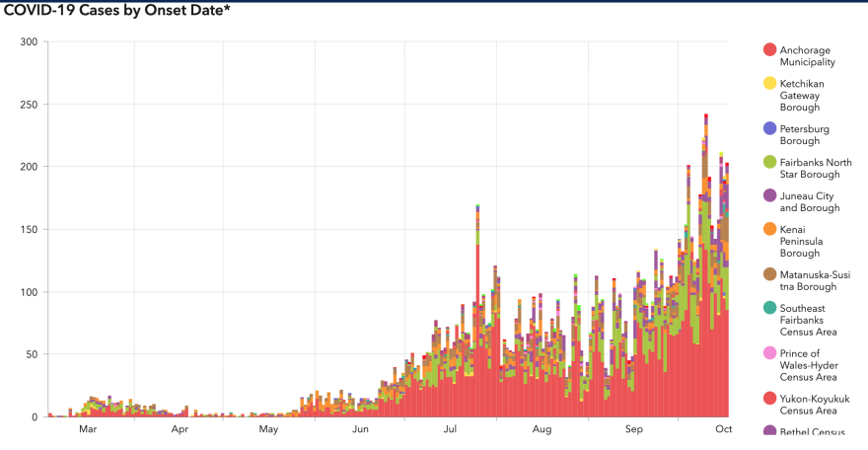
Task: Click the green Fairbanks North Star legend dot
Action: pyautogui.click(x=769, y=162)
